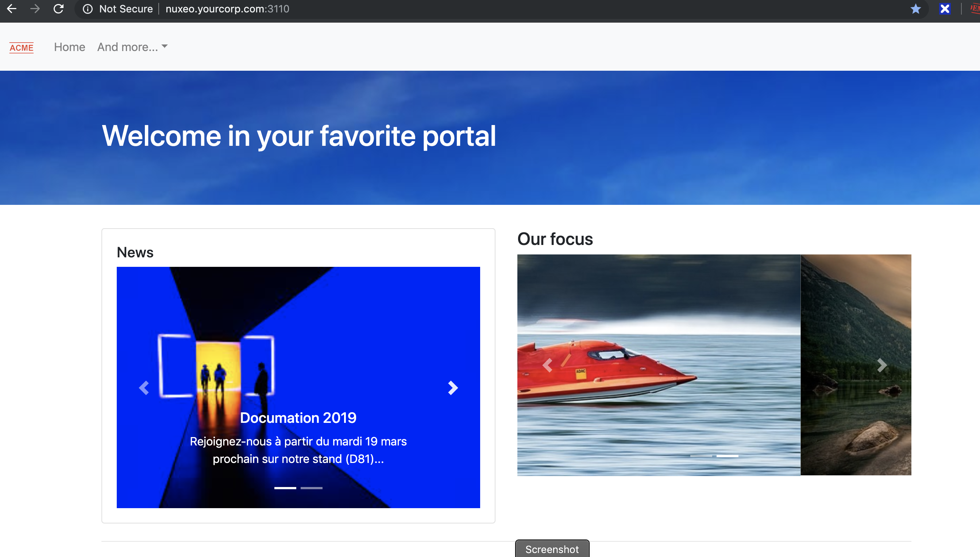980x557 pixels.
Task: Reload the page with refresh icon
Action: point(59,9)
